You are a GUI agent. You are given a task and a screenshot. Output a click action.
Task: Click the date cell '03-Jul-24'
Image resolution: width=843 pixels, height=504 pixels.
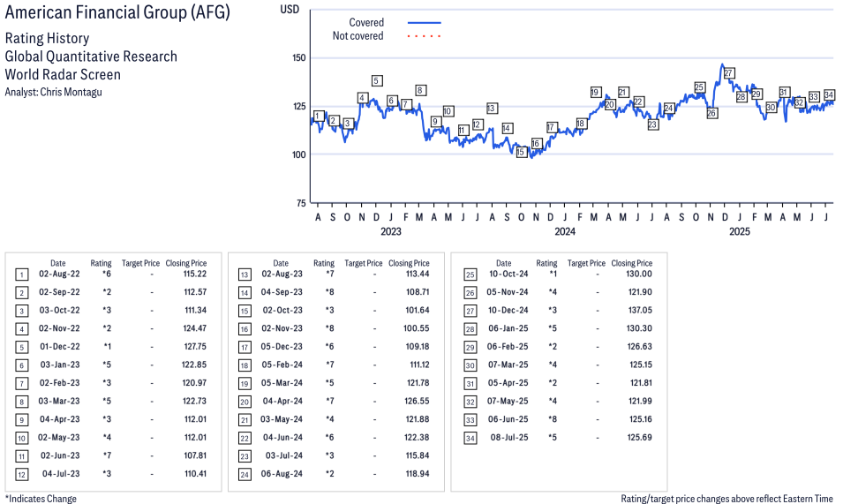point(284,455)
